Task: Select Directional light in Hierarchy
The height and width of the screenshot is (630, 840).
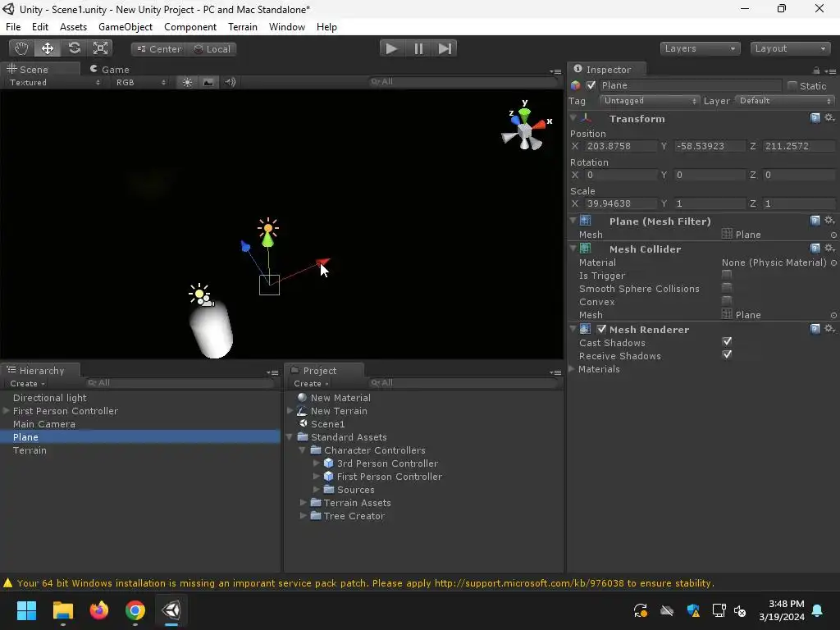Action: click(50, 398)
